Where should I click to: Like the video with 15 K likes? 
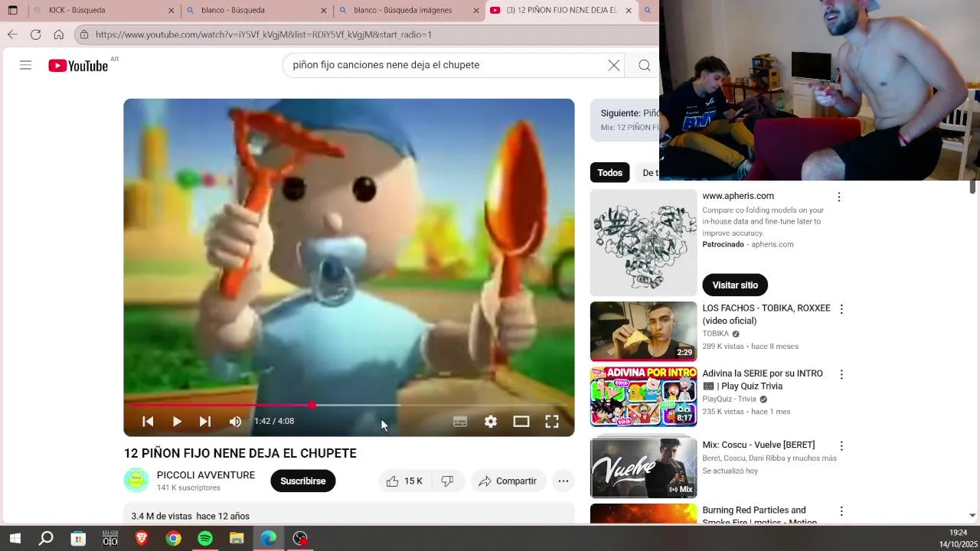pyautogui.click(x=405, y=481)
